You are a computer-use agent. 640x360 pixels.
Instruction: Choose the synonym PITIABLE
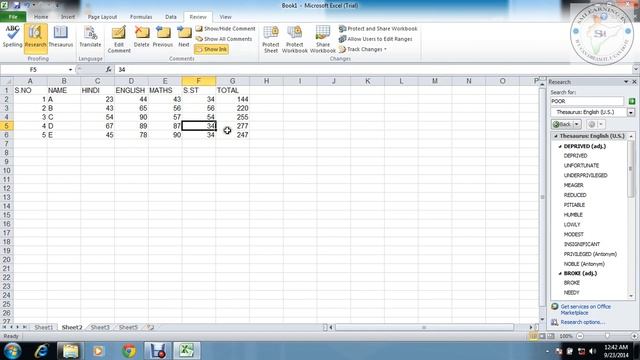pos(574,205)
